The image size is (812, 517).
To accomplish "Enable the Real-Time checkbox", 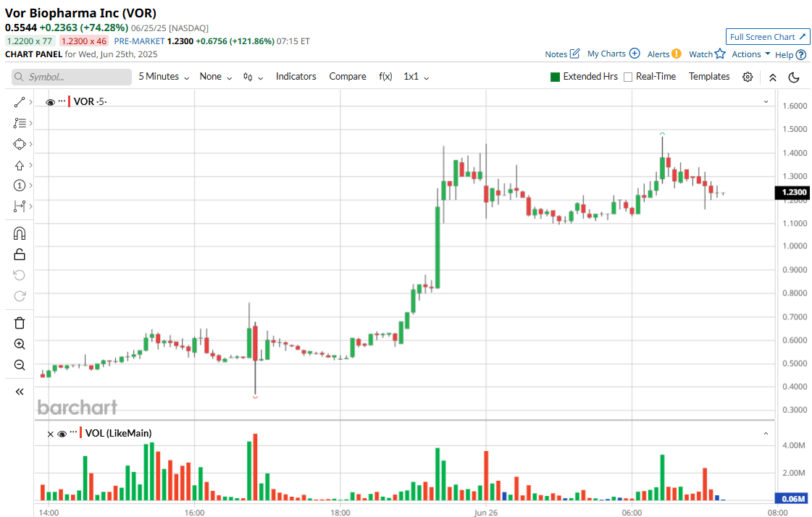I will coord(628,77).
